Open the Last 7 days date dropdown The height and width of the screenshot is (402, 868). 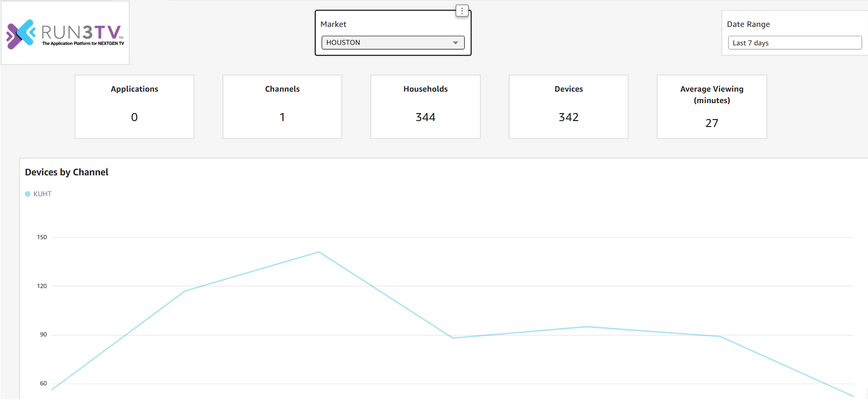(794, 43)
